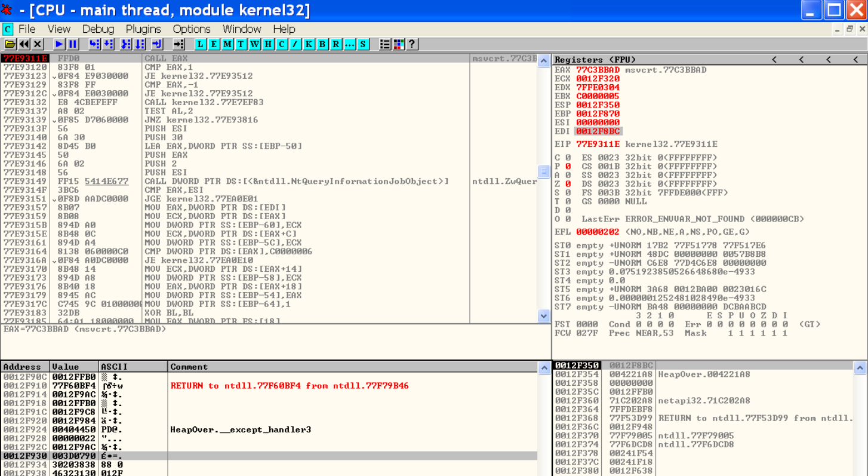Click the Address column header in dump
868x476 pixels.
click(x=24, y=367)
